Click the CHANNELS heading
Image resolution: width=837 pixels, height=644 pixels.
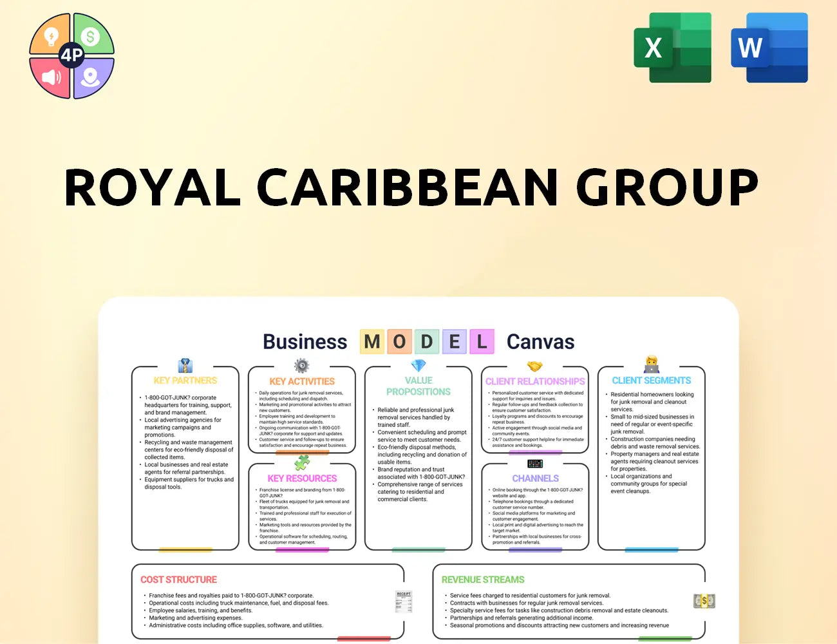535,478
